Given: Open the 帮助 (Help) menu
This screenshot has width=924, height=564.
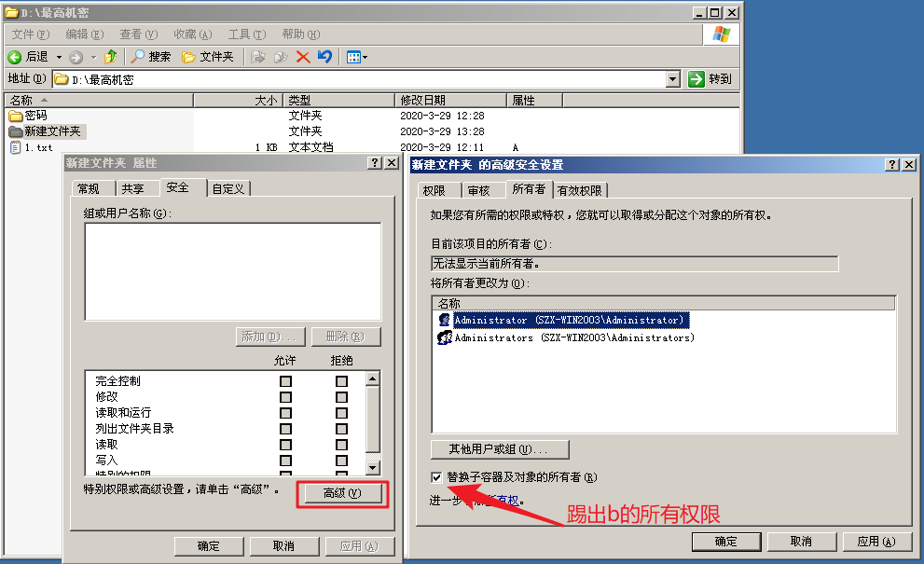Looking at the screenshot, I should click(300, 34).
